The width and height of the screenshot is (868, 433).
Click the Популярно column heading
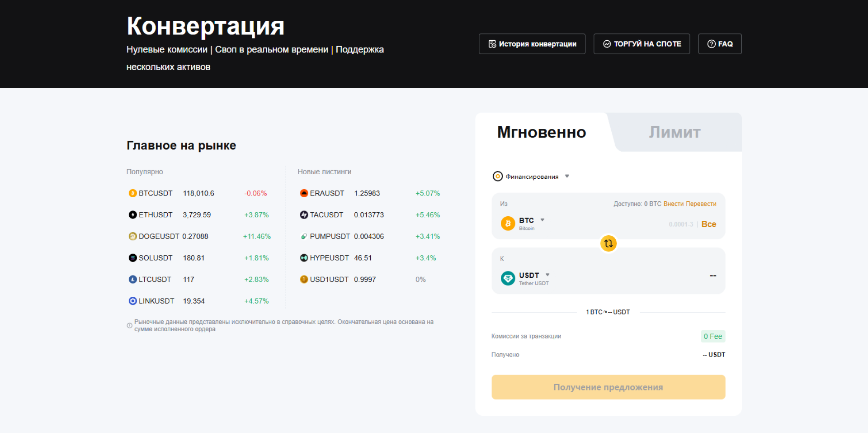[145, 172]
